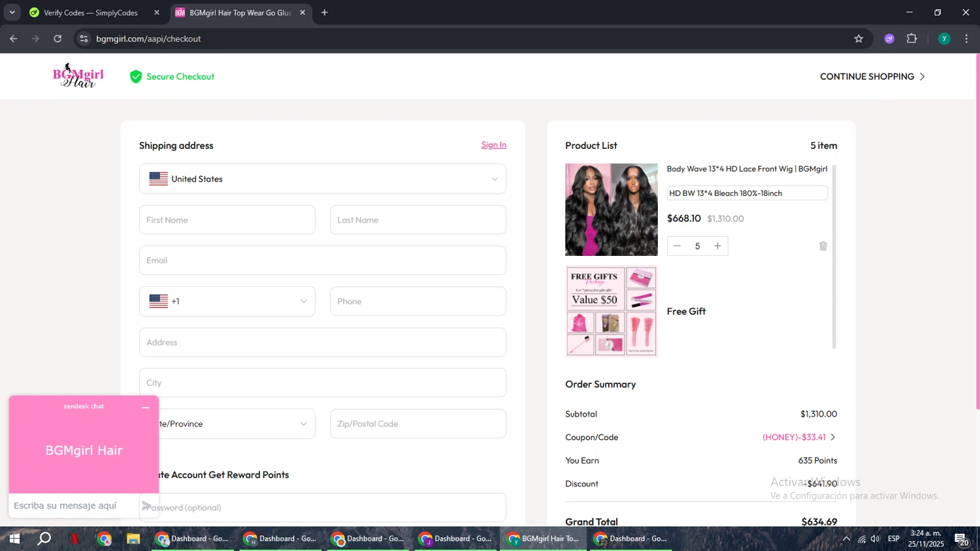Reload the checkout page
This screenshot has height=551, width=980.
(57, 39)
